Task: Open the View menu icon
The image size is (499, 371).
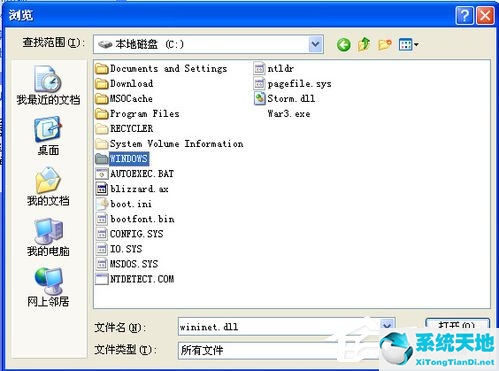Action: click(408, 44)
